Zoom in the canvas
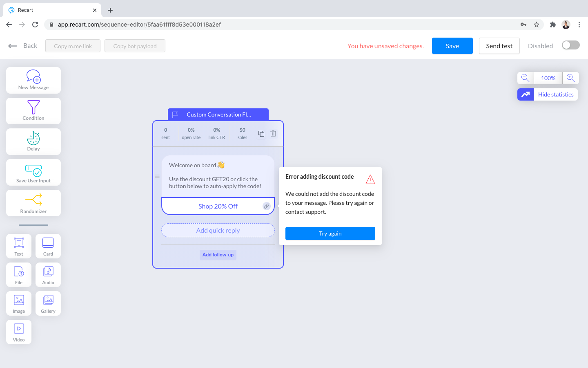Viewport: 588px width, 368px height. (571, 78)
